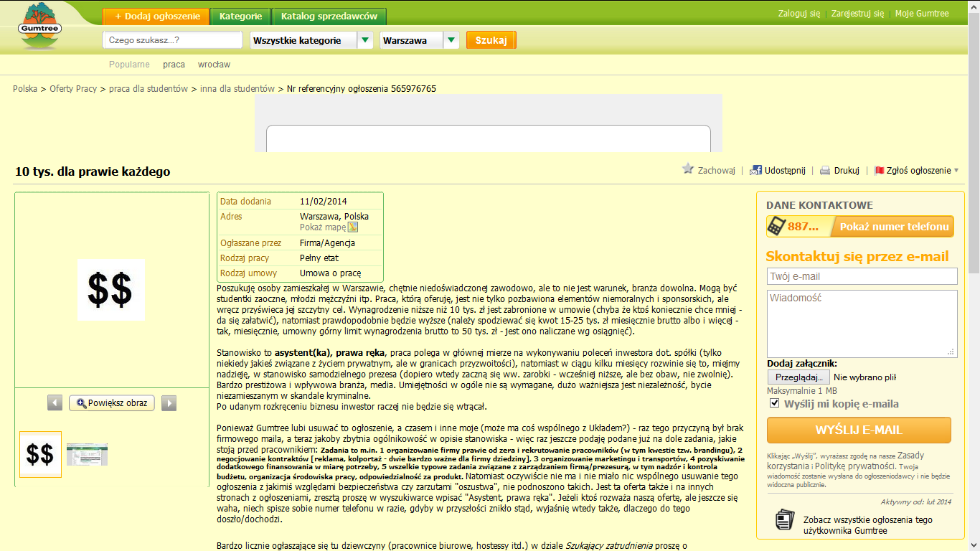980x551 pixels.
Task: Show the previous image with left arrow
Action: [x=55, y=403]
